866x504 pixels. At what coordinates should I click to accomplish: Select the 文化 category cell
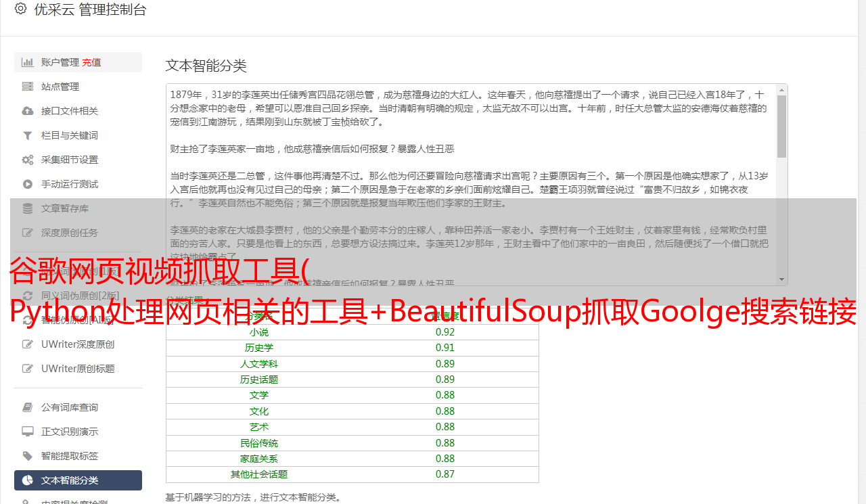tap(259, 411)
